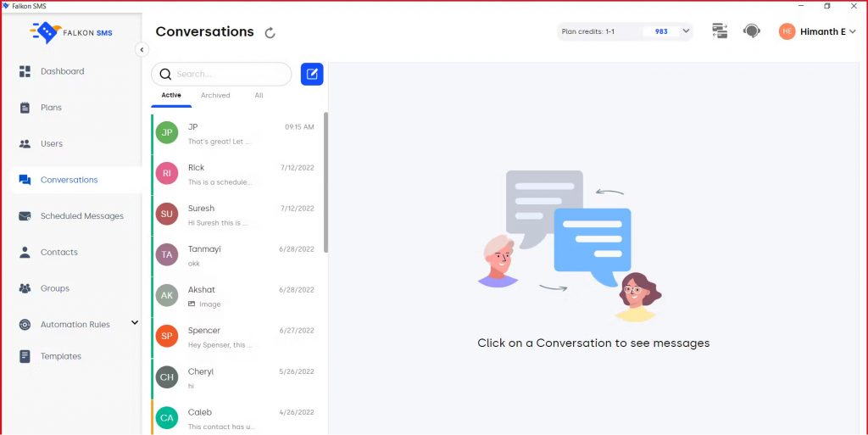Open Dashboard from the sidebar

click(x=62, y=71)
